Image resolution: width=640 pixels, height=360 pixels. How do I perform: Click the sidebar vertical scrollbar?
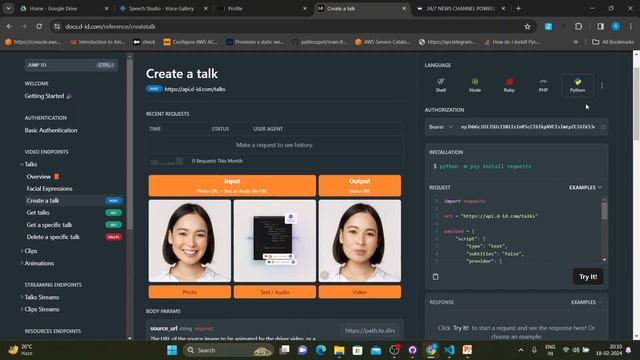click(130, 145)
